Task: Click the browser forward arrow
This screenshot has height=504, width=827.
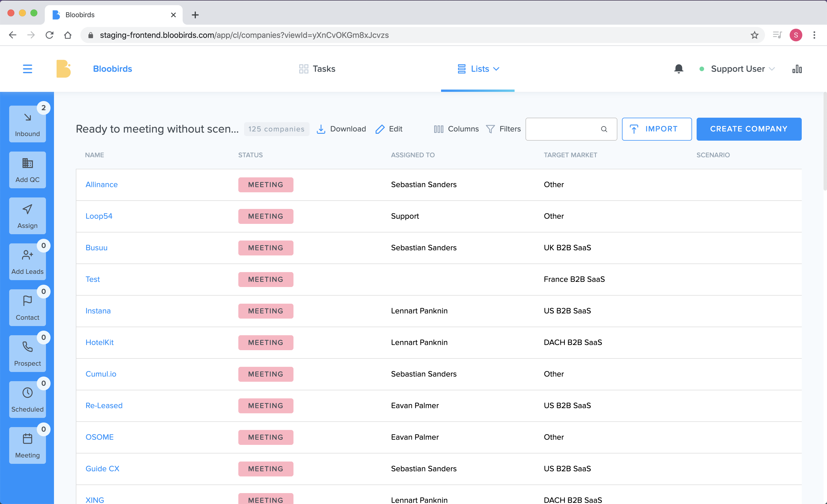Action: tap(31, 35)
